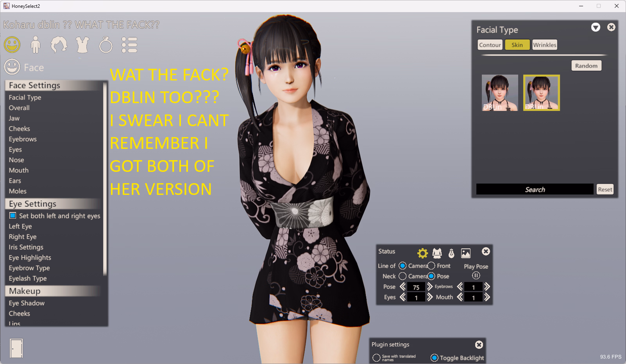Toggle 'Set both left and right eyes'

click(13, 216)
